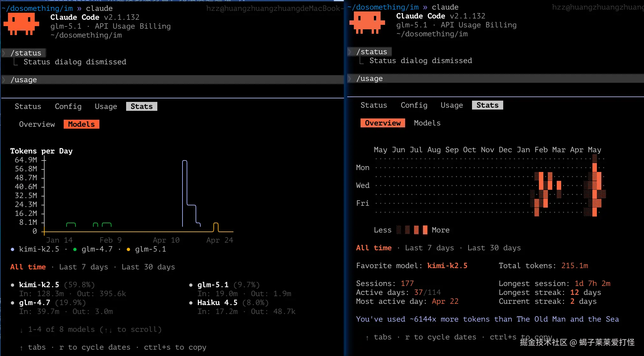This screenshot has height=356, width=644.
Task: Select the glm-5.1 (9.7%) model row
Action: [224, 285]
